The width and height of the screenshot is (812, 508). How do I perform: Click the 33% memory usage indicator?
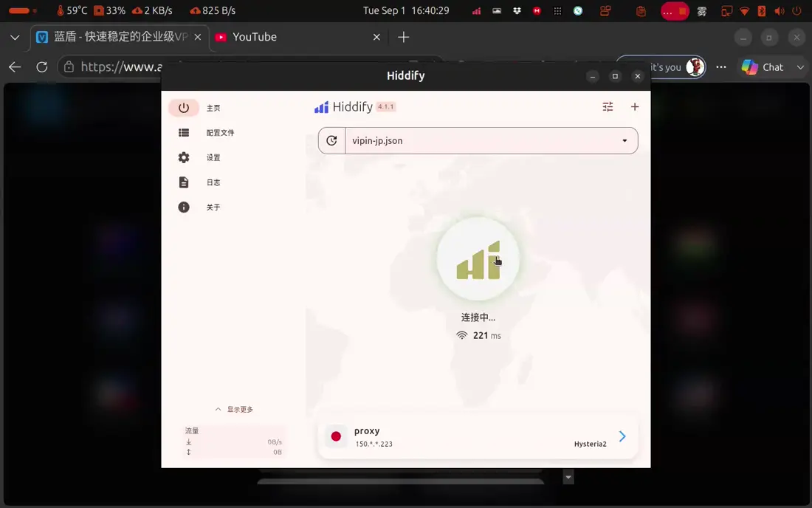point(109,10)
